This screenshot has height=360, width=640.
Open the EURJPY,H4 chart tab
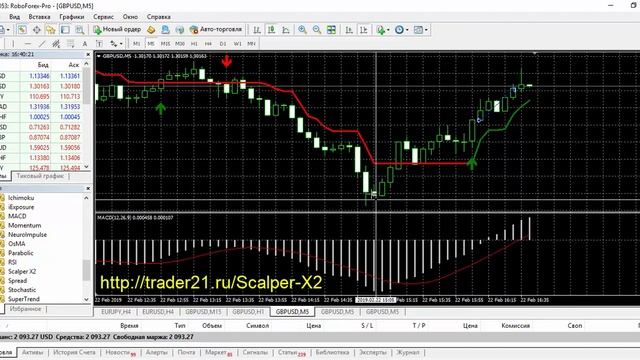point(116,312)
